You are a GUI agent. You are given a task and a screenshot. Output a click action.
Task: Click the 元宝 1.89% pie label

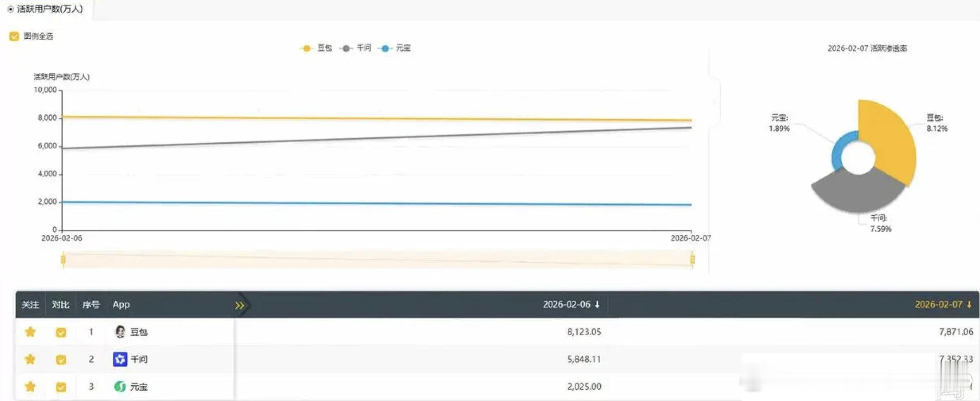779,123
